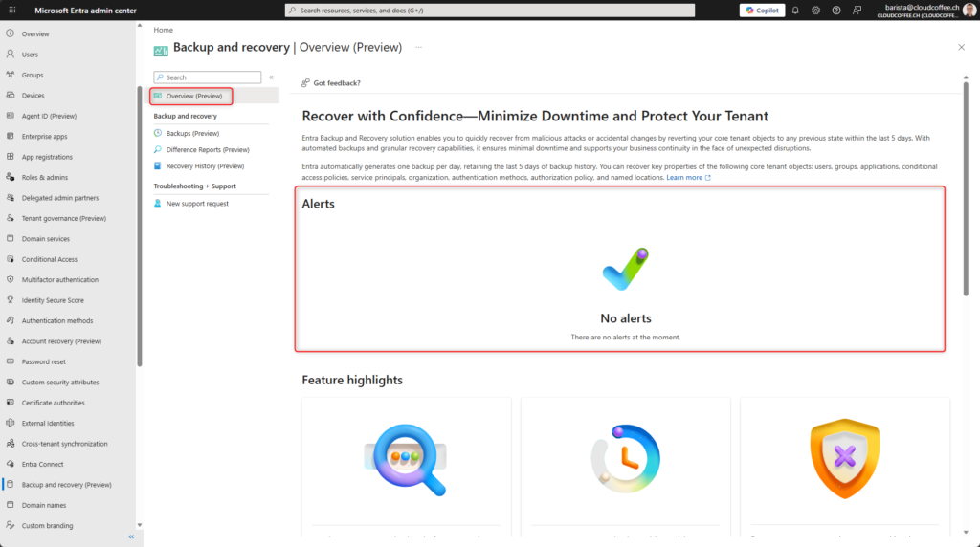Click the App registrations icon
980x547 pixels.
tap(10, 157)
